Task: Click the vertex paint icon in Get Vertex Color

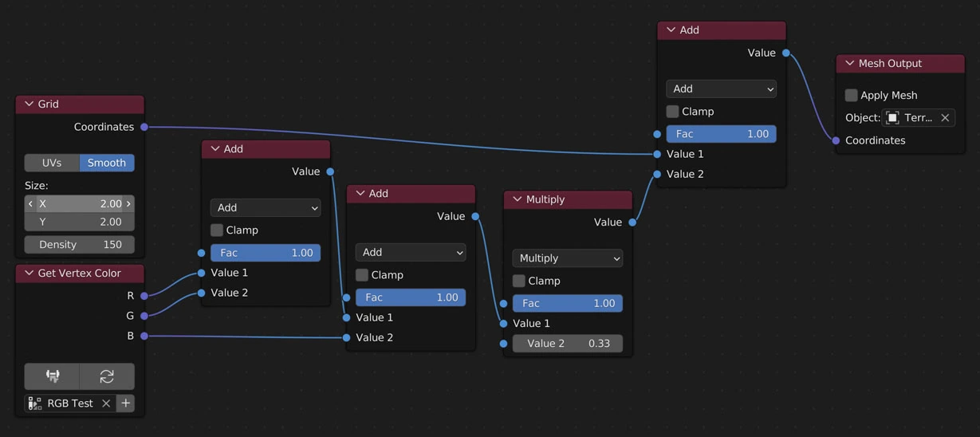Action: (53, 376)
